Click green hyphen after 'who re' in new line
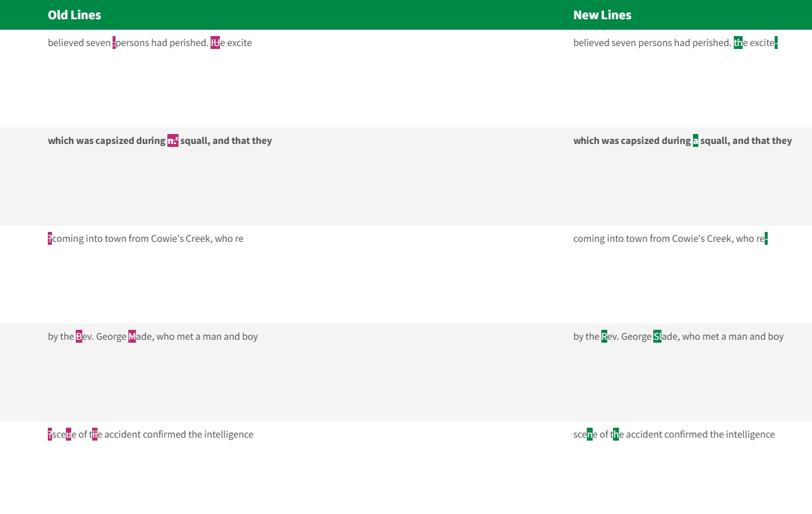 click(766, 239)
